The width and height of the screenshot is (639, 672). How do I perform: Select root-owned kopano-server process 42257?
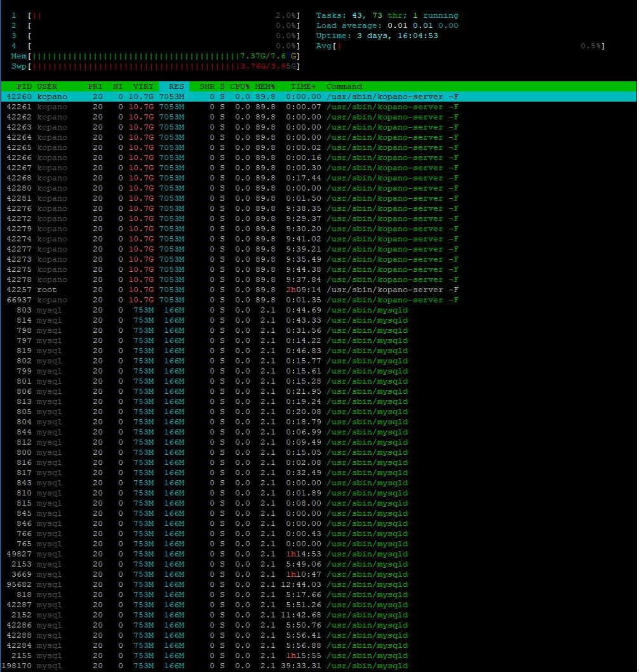319,290
